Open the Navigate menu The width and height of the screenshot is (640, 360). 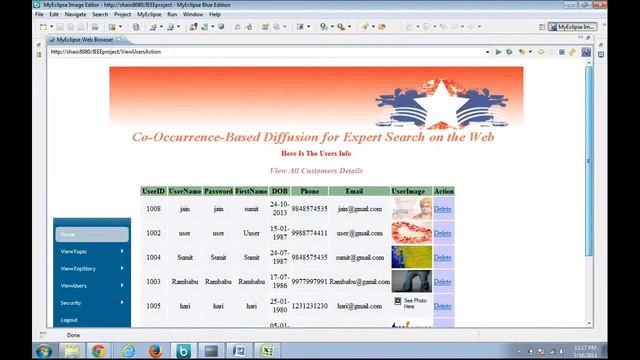click(76, 14)
